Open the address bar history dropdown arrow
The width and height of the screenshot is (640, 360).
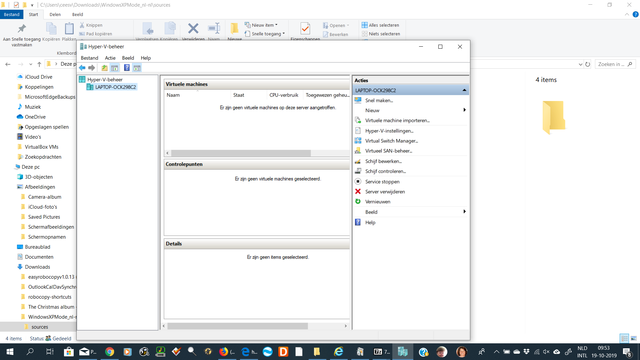580,64
